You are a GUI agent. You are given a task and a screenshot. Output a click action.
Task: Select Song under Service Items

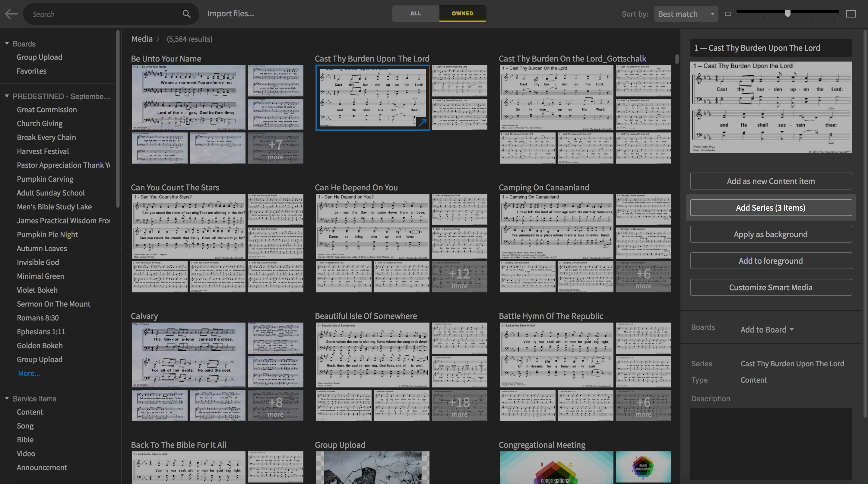25,425
